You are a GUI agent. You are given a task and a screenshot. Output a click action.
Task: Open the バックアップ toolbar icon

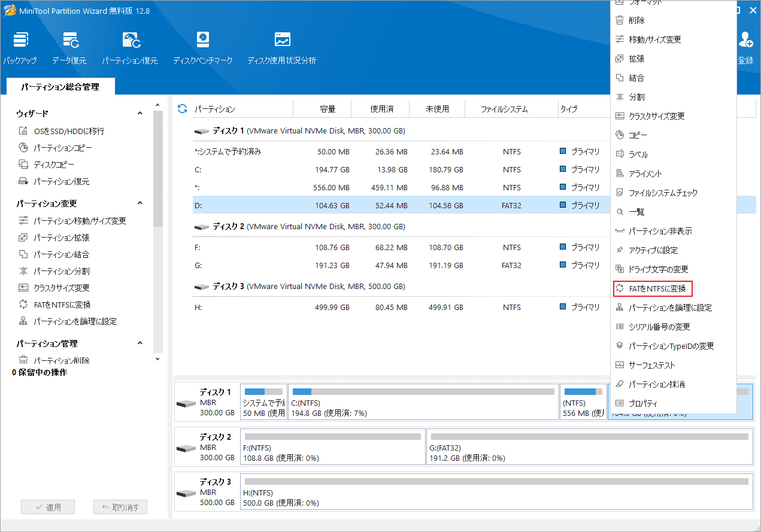click(20, 48)
